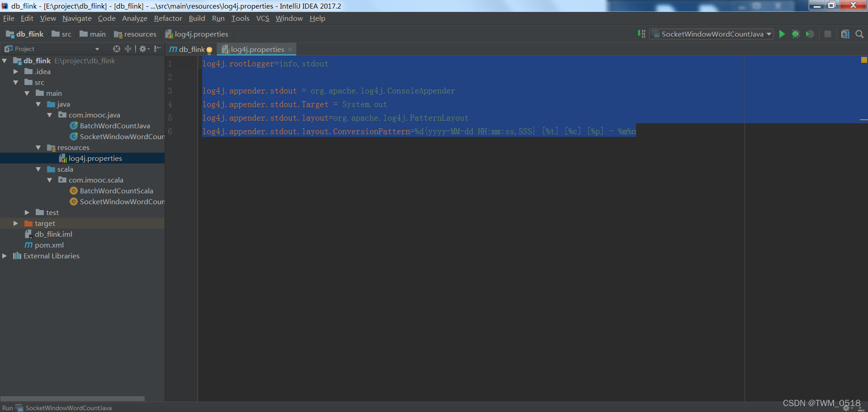Open the VCS menu
868x412 pixels.
pos(263,19)
